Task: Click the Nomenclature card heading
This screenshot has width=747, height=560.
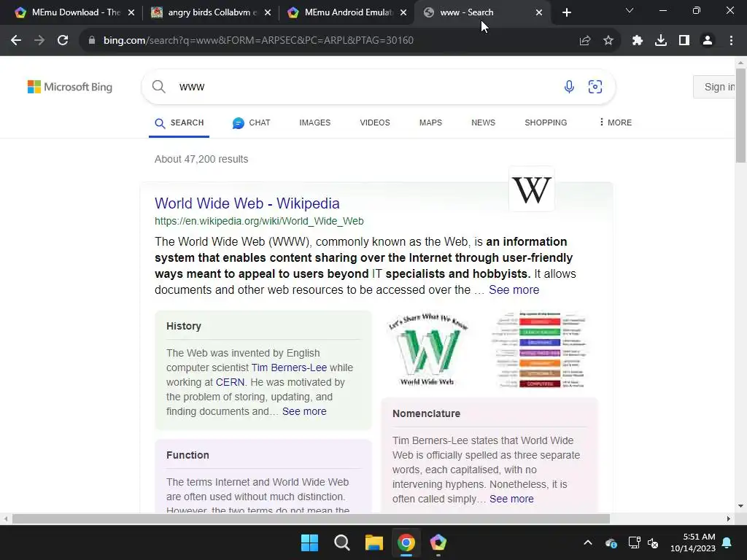Action: [426, 414]
